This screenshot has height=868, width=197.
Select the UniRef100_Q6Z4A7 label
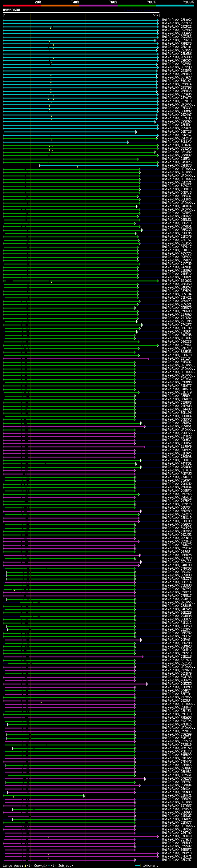pos(177,115)
